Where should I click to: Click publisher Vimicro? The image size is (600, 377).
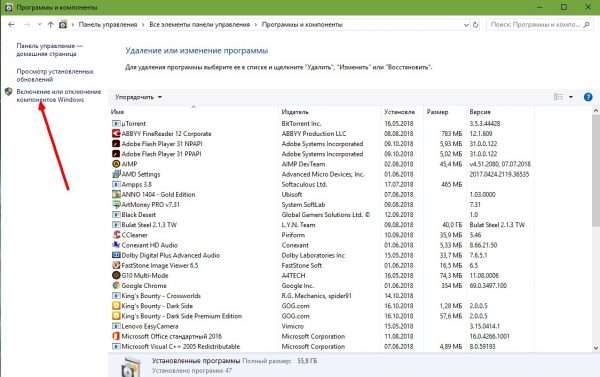click(x=293, y=326)
